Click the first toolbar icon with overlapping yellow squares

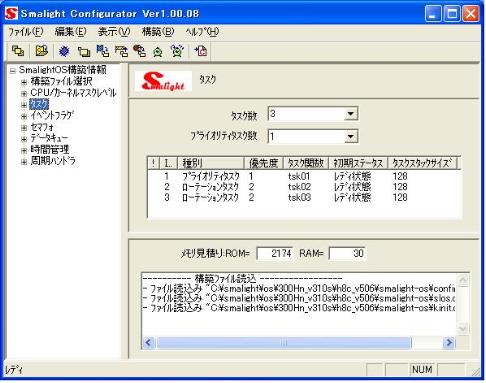click(18, 51)
